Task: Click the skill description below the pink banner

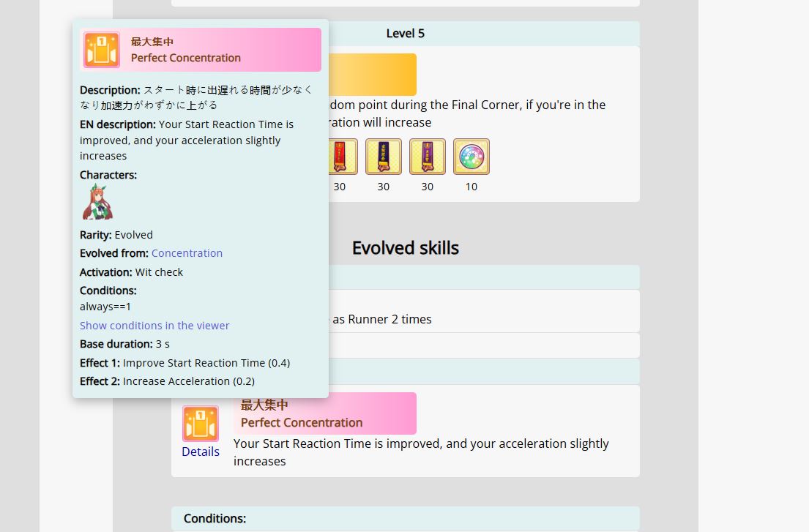Action: [x=421, y=453]
